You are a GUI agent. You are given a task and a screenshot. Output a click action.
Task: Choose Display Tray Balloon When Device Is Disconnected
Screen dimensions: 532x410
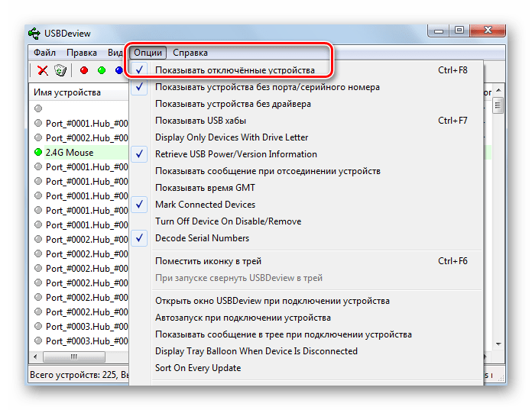pyautogui.click(x=306, y=351)
